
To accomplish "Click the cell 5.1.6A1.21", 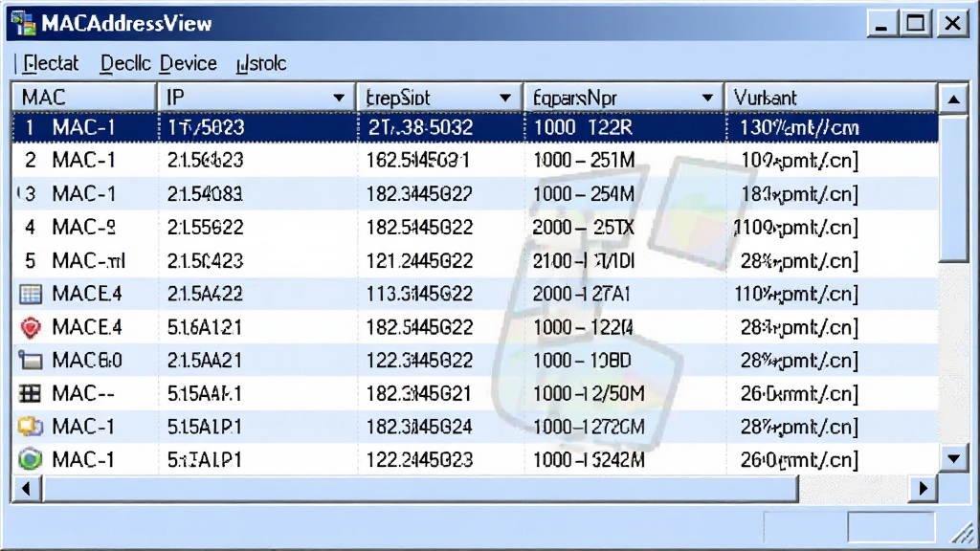I will coord(204,327).
